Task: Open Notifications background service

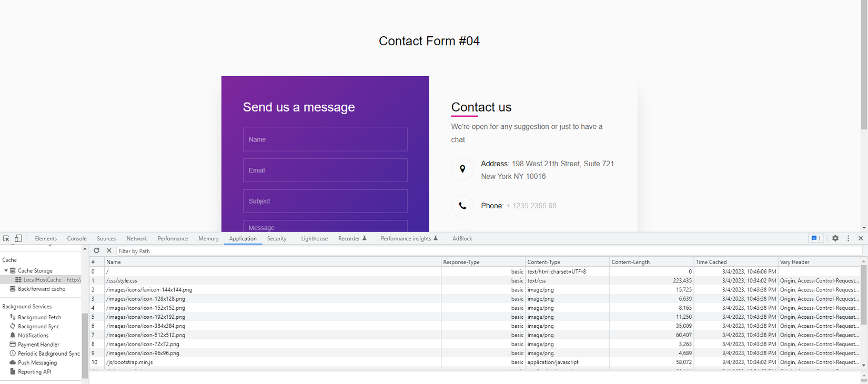Action: [33, 335]
